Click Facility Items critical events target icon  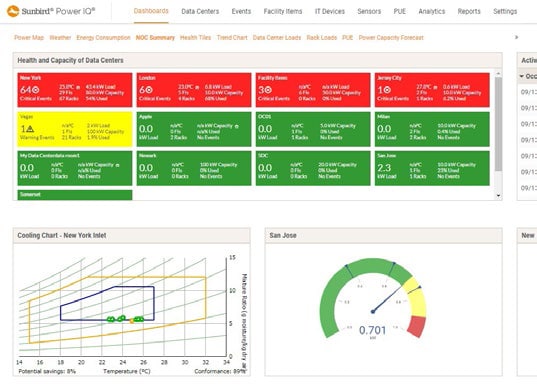click(x=268, y=90)
